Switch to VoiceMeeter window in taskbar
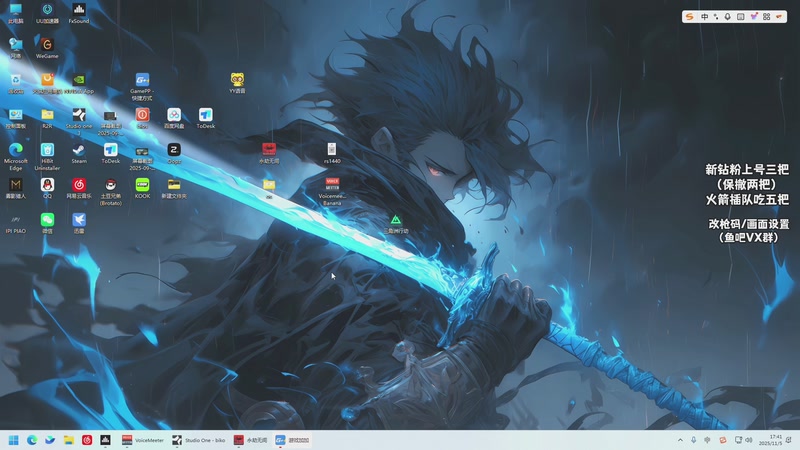The image size is (800, 450). [143, 440]
